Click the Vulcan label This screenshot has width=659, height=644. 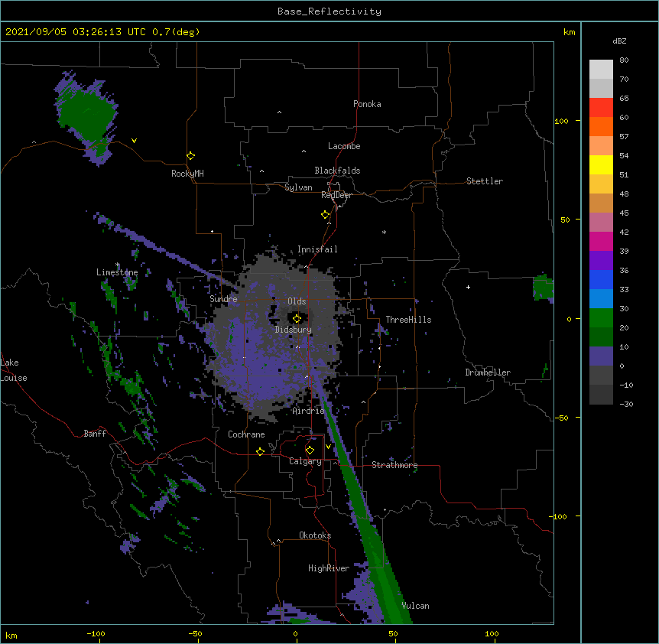pyautogui.click(x=416, y=606)
